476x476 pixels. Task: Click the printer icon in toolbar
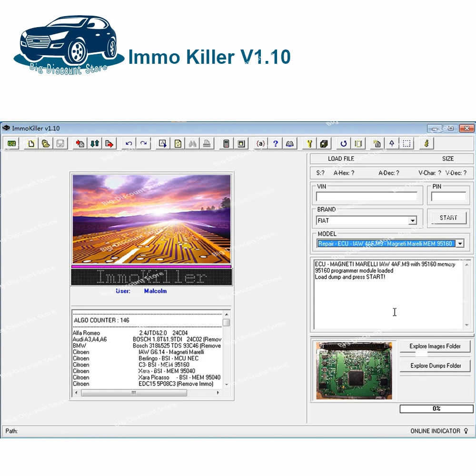pyautogui.click(x=207, y=143)
